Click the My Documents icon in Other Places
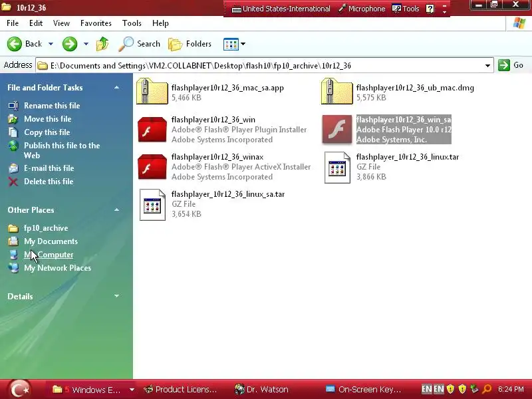Viewport: 532px width, 399px height. [13, 241]
